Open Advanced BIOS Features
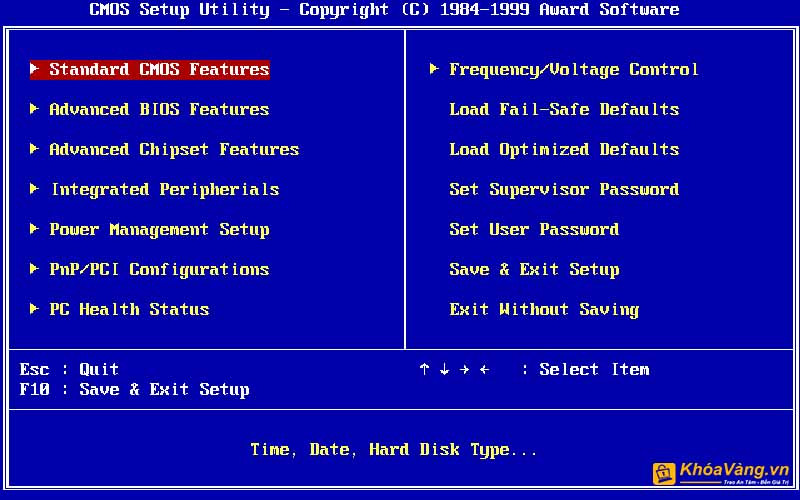The height and width of the screenshot is (500, 800). tap(159, 109)
